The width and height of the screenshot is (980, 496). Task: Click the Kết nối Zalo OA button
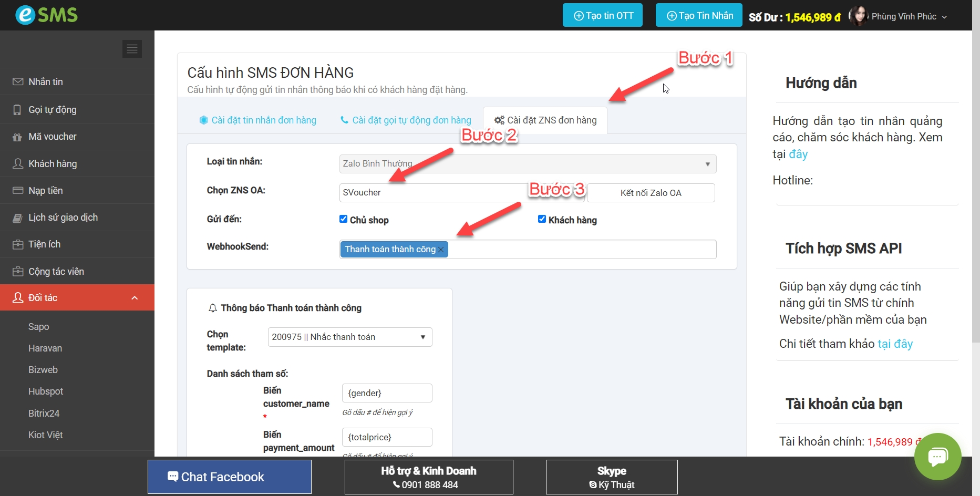pos(651,193)
